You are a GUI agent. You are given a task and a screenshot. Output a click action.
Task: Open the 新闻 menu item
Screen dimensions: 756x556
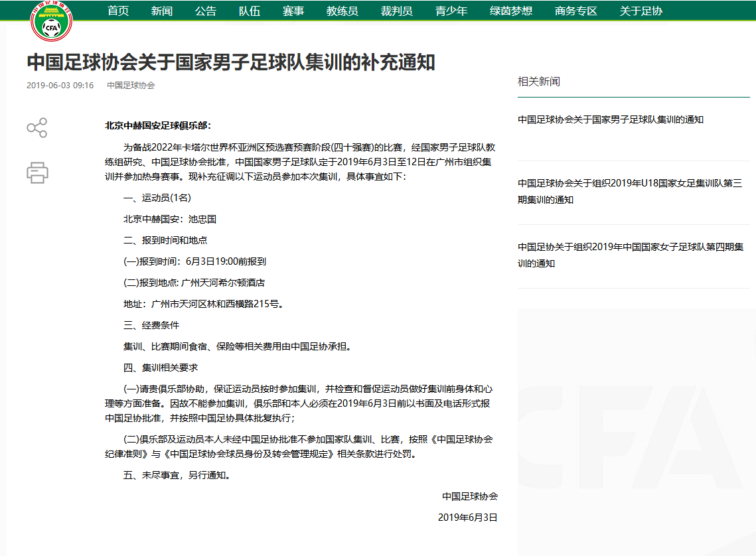pos(162,11)
